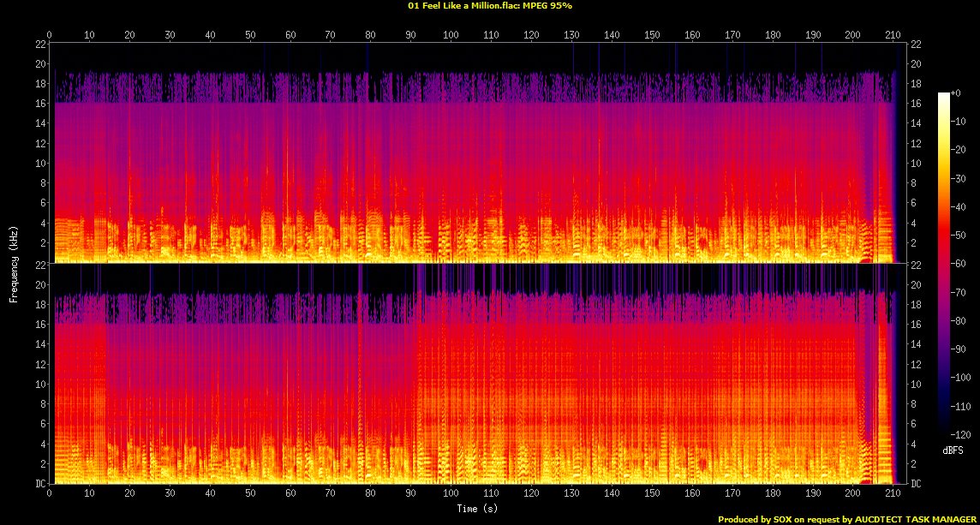Click the 0 tick on the top time axis
980x525 pixels.
coord(50,35)
